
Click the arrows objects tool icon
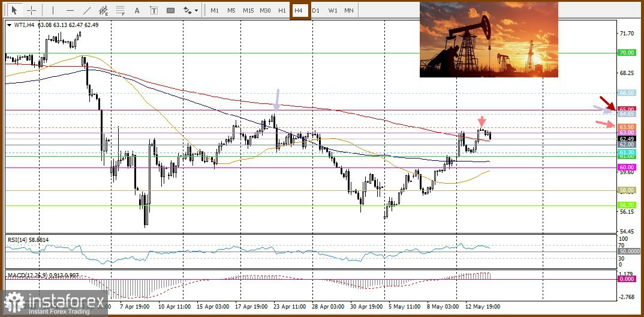pos(187,10)
